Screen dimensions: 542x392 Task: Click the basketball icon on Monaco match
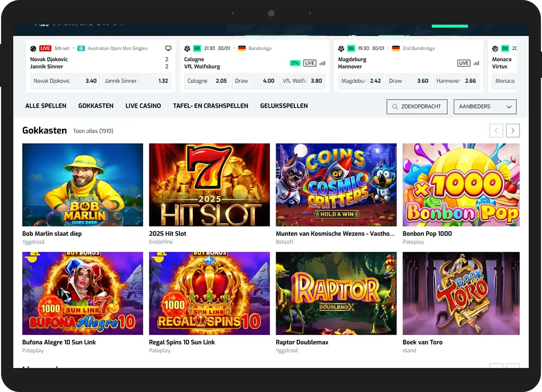[495, 48]
